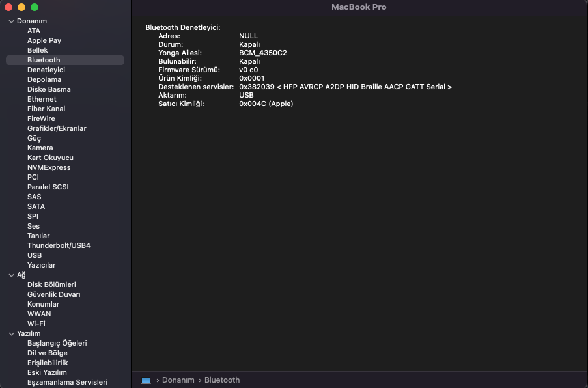Click the Bluetooth Denetleyici heading

click(x=182, y=27)
